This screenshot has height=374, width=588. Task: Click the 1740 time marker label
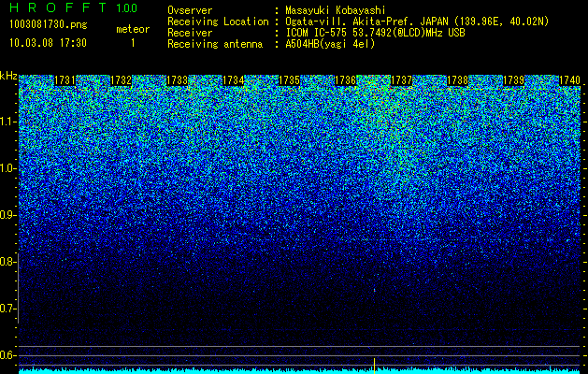point(569,80)
